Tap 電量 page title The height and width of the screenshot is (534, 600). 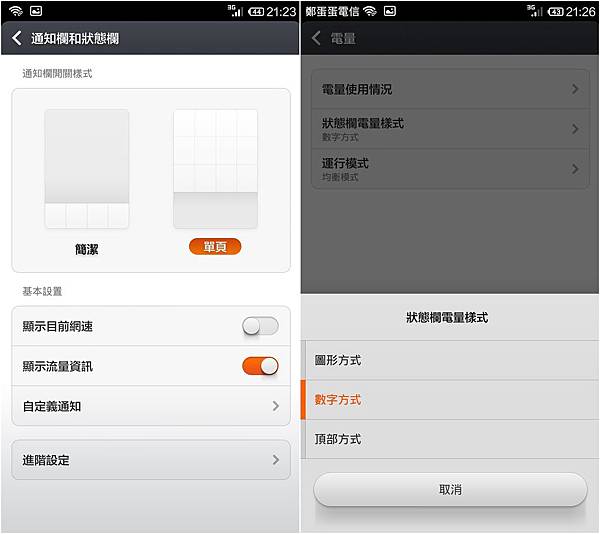(x=343, y=38)
